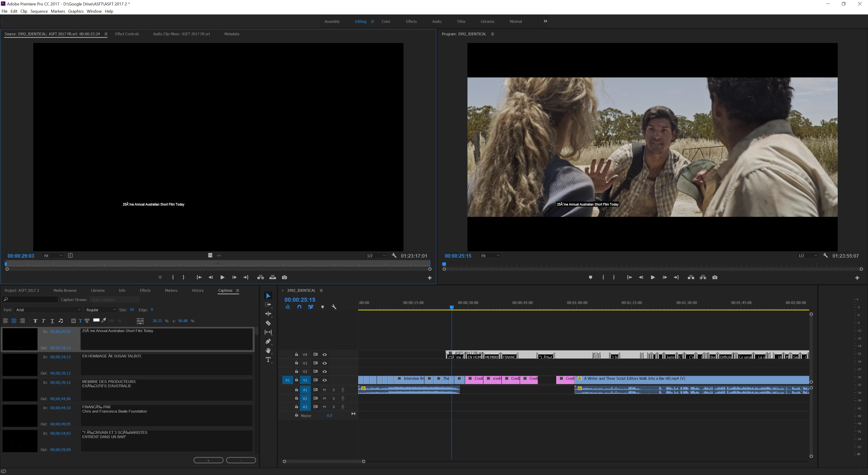This screenshot has width=868, height=475.
Task: Choose the Ripple Edit tool
Action: 268,314
